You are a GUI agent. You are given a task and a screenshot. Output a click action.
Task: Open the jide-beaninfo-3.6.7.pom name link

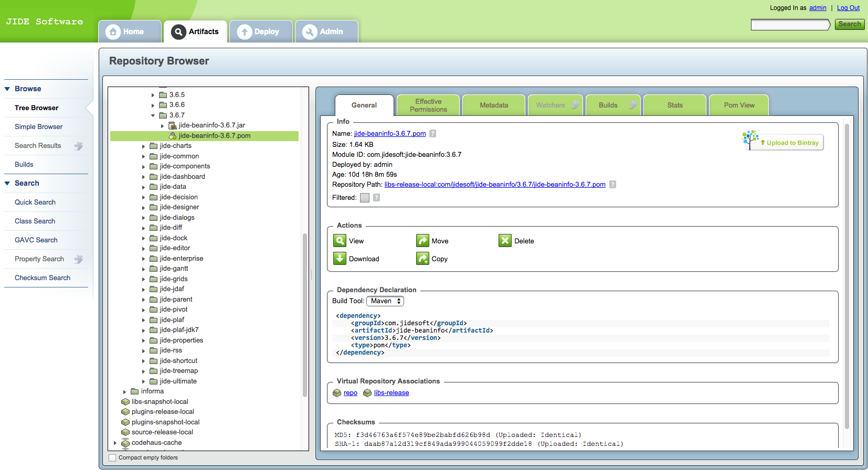pyautogui.click(x=390, y=134)
